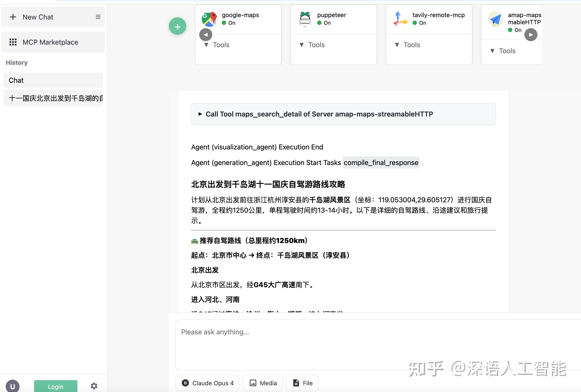The width and height of the screenshot is (581, 392).
Task: Click the green plus button to add server
Action: pyautogui.click(x=178, y=26)
